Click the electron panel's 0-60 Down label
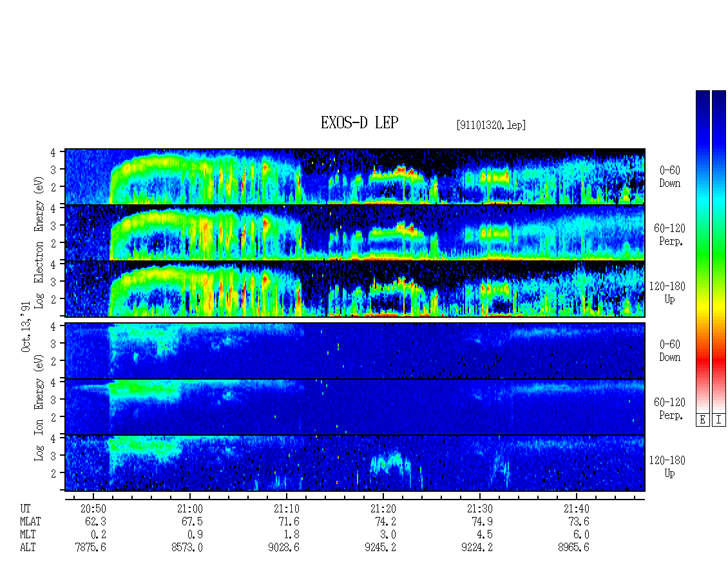This screenshot has width=728, height=564. click(669, 177)
